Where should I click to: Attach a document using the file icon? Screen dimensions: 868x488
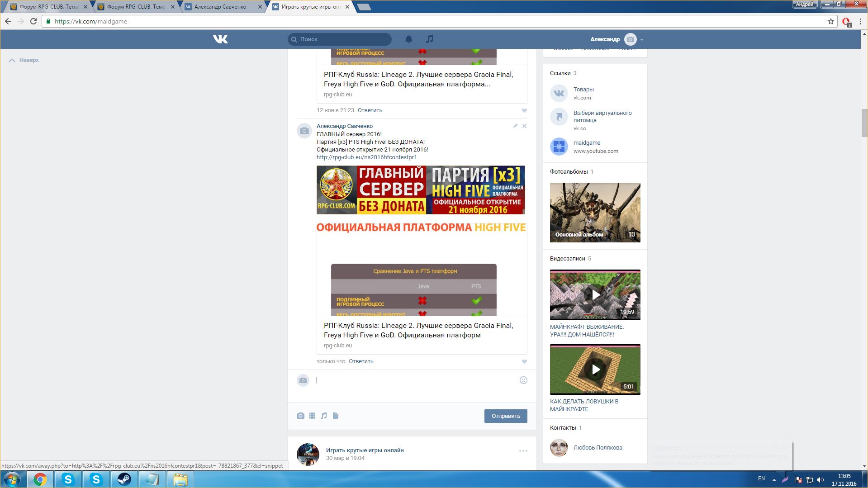click(x=336, y=416)
